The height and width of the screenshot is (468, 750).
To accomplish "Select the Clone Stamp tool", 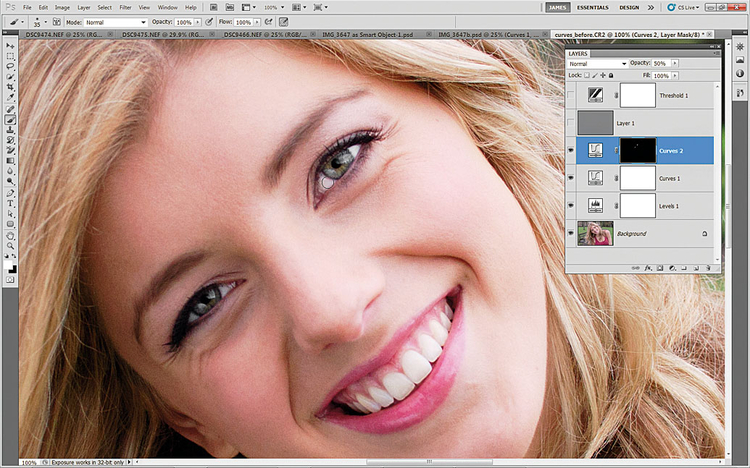I will [10, 130].
